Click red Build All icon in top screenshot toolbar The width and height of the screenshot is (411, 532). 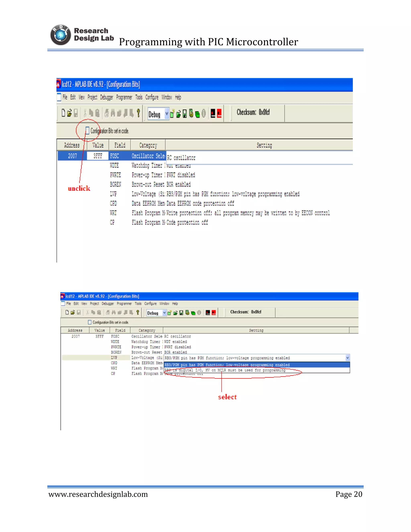tap(219, 113)
